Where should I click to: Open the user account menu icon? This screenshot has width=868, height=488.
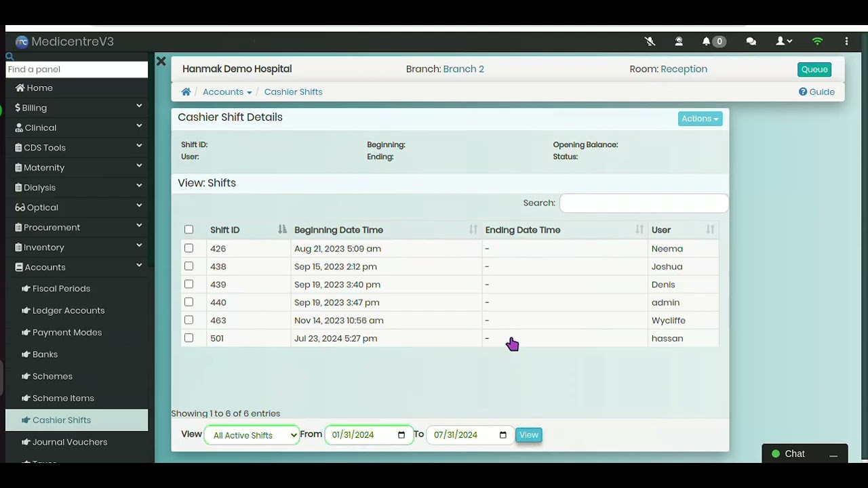(x=784, y=41)
